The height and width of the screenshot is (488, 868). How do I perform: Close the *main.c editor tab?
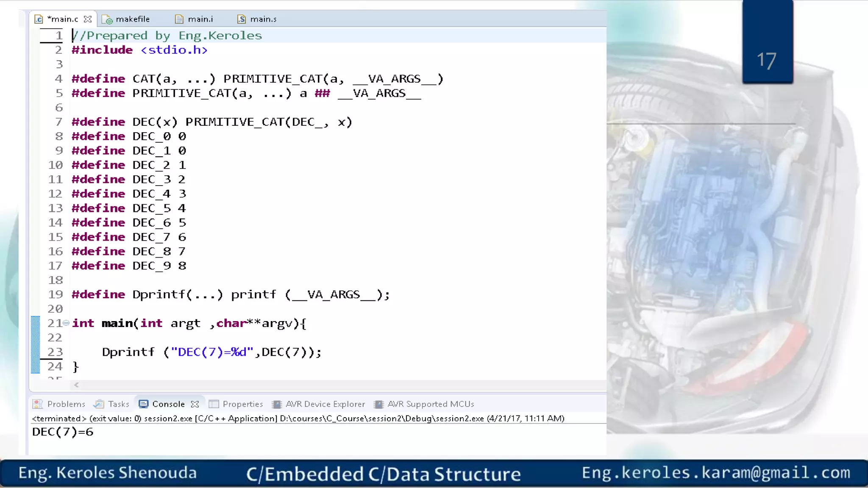click(88, 19)
